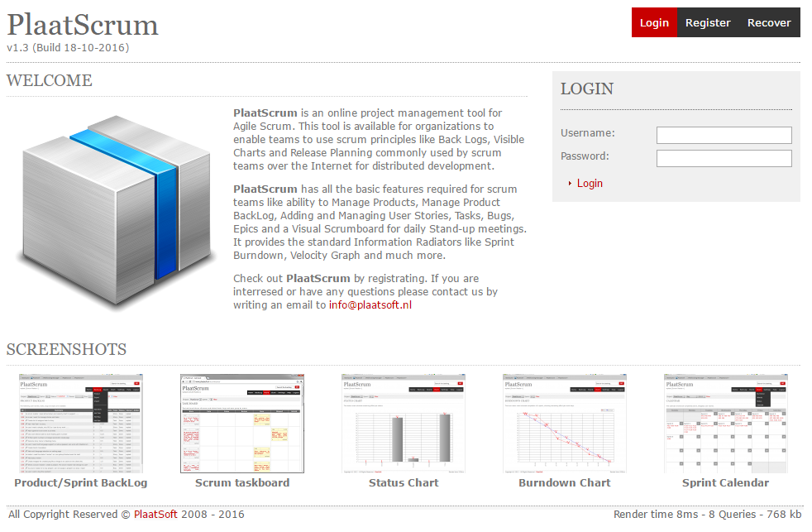This screenshot has width=812, height=532.
Task: Focus the Password input field
Action: point(724,159)
